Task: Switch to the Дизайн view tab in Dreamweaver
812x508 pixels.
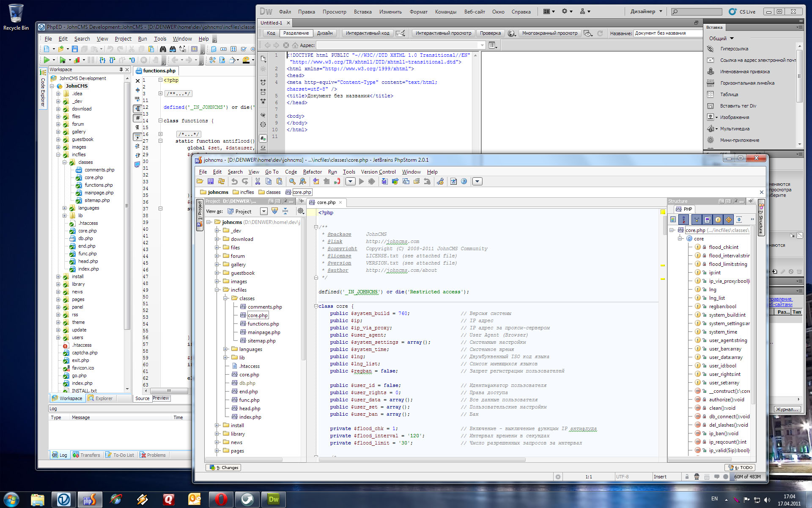Action: click(x=325, y=33)
